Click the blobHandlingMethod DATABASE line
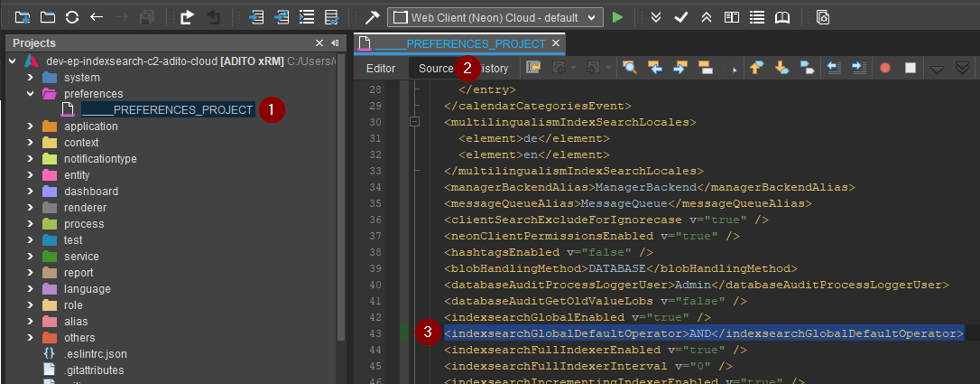The image size is (980, 384). click(x=621, y=268)
